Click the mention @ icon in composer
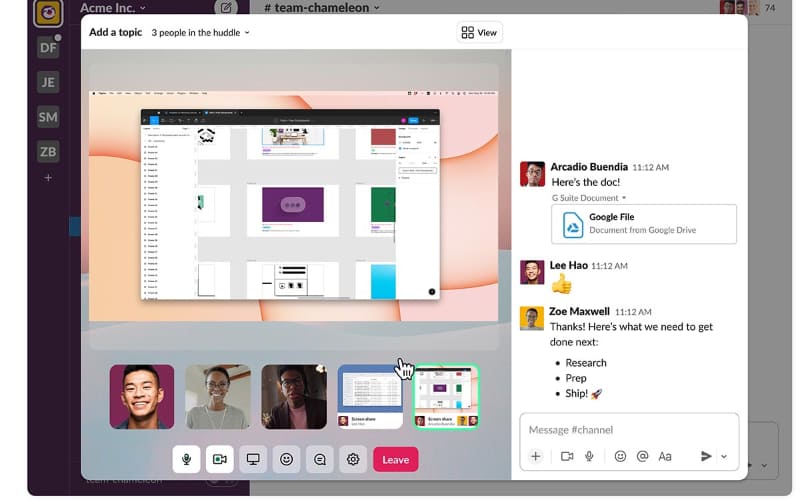 (x=642, y=456)
